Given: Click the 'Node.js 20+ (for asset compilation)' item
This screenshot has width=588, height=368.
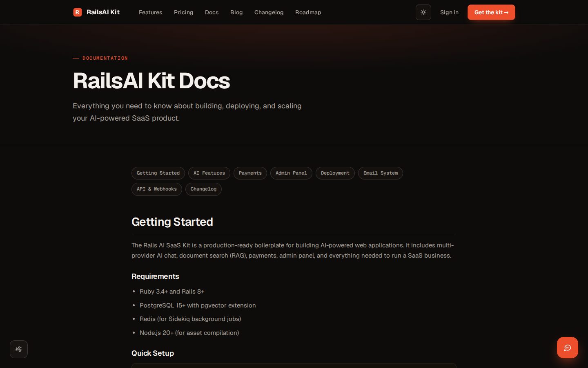Looking at the screenshot, I should coord(189,333).
